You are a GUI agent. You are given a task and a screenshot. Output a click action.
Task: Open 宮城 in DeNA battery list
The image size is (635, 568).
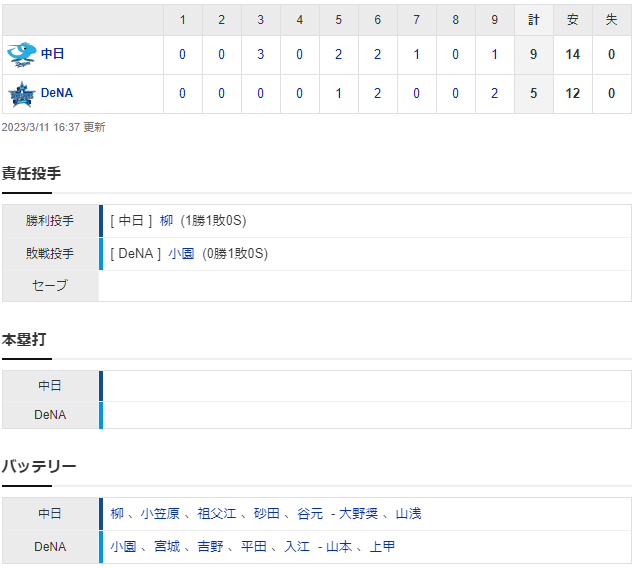point(167,547)
